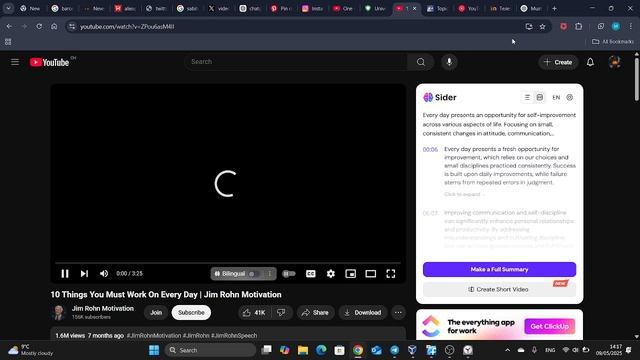Join the Jim Rohn Motivation channel
640x360 pixels.
[x=156, y=313]
